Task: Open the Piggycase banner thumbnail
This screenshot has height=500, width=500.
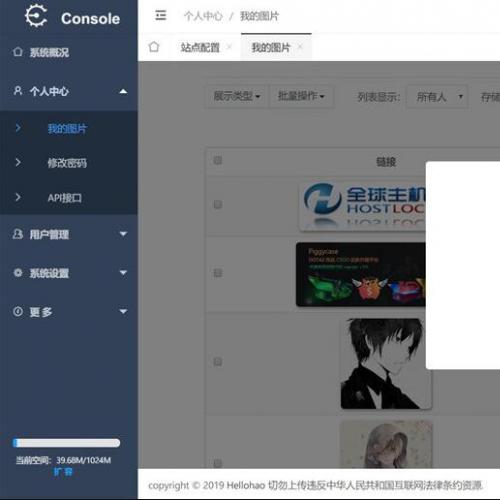Action: coord(361,274)
